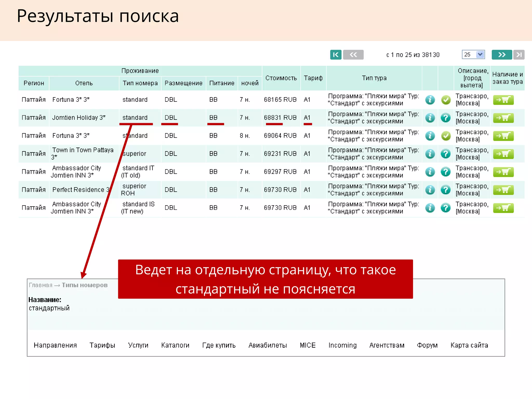
Task: Open Каталоги menu item
Action: click(175, 345)
